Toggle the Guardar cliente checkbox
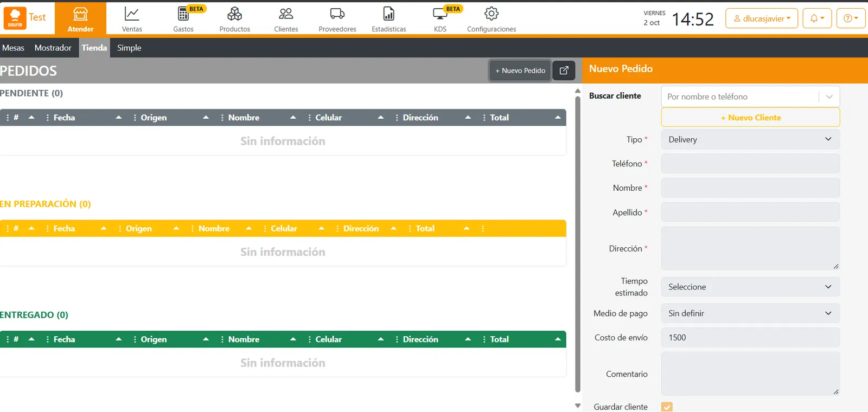Viewport: 868px width, 412px height. point(667,407)
